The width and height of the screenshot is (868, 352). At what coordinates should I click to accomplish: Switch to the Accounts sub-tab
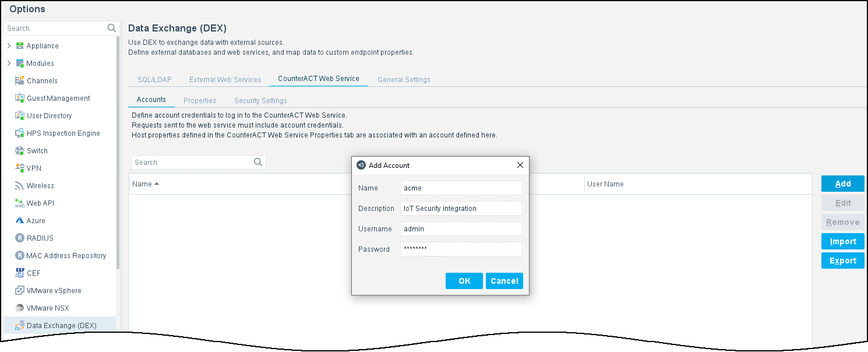151,100
